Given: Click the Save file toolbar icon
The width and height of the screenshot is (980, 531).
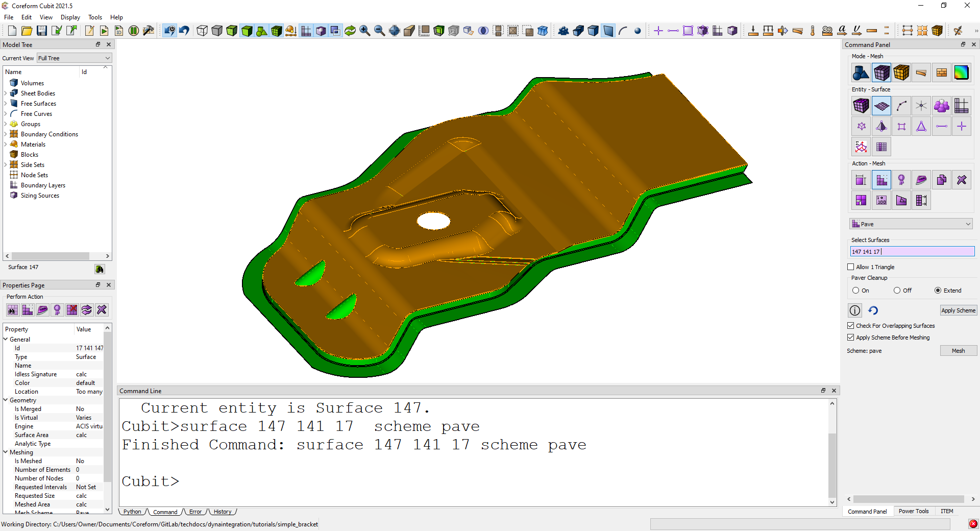Looking at the screenshot, I should pos(42,31).
